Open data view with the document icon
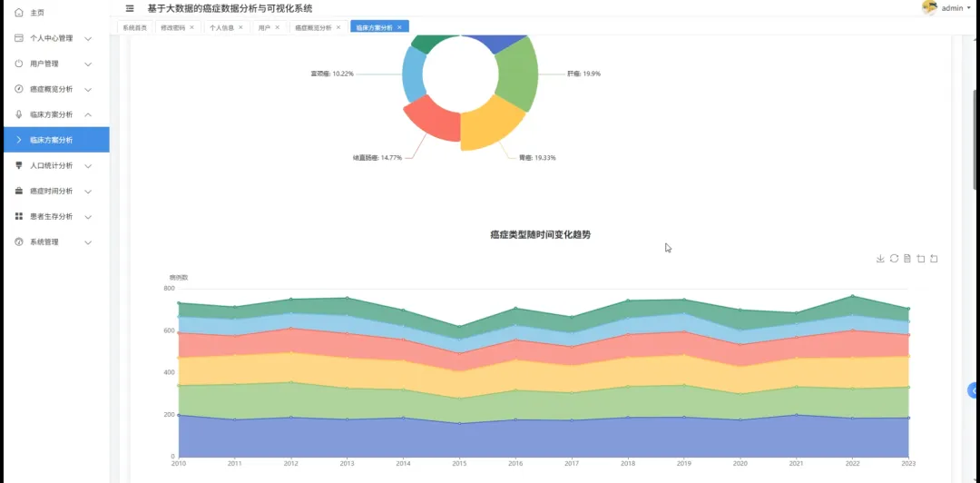Screen dimensions: 980x483 coord(906,259)
